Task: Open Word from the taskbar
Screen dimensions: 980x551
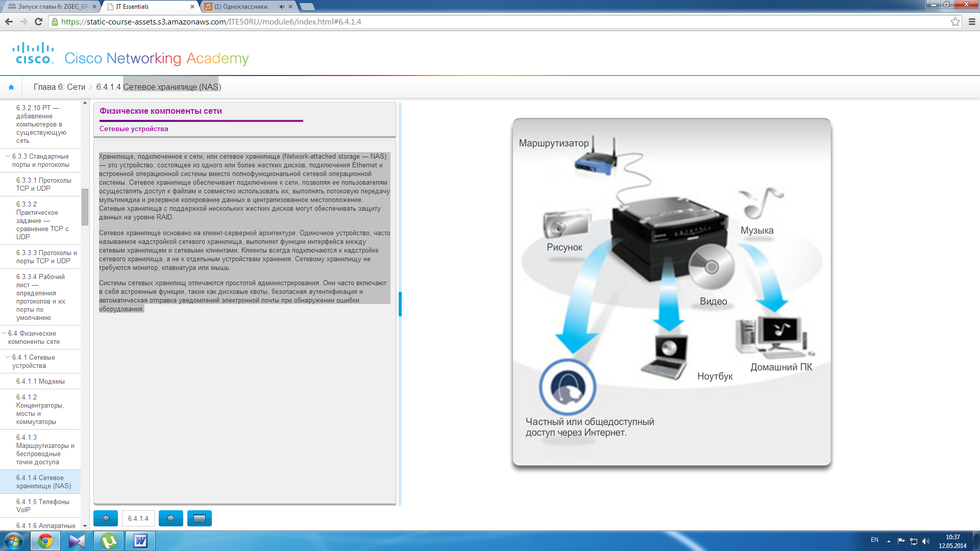Action: click(x=140, y=541)
